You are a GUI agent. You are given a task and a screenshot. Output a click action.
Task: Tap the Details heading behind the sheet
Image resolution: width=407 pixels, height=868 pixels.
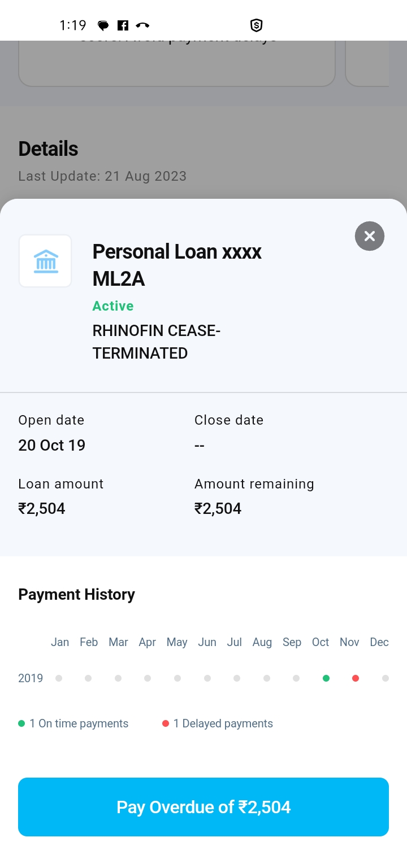pos(48,149)
